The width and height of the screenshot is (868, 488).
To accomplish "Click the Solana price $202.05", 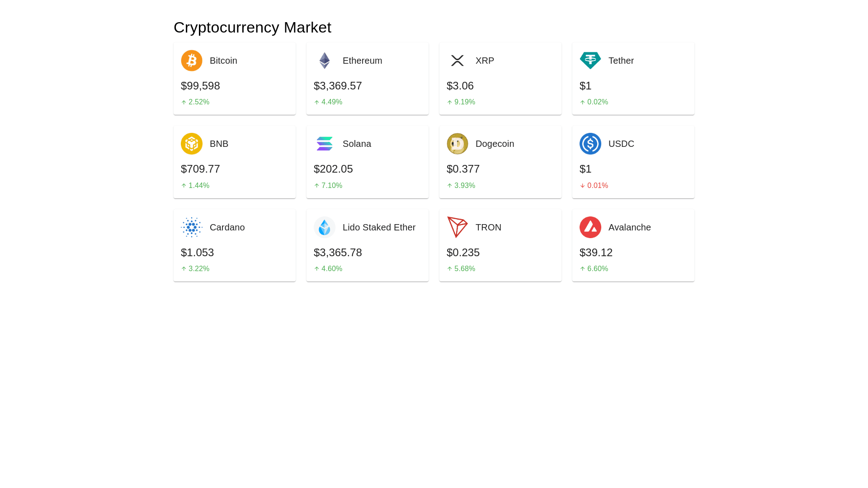I will 333,169.
